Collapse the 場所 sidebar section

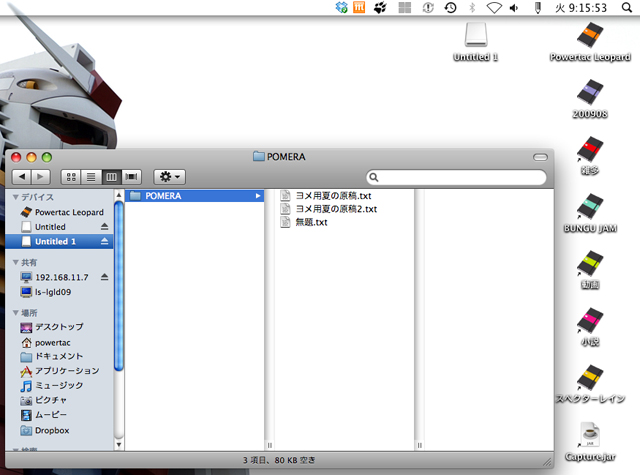click(16, 313)
